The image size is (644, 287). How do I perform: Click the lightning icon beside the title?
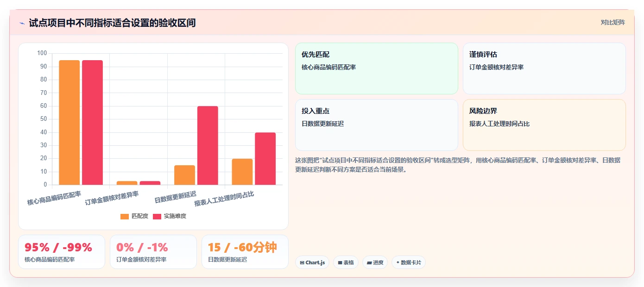pyautogui.click(x=22, y=23)
